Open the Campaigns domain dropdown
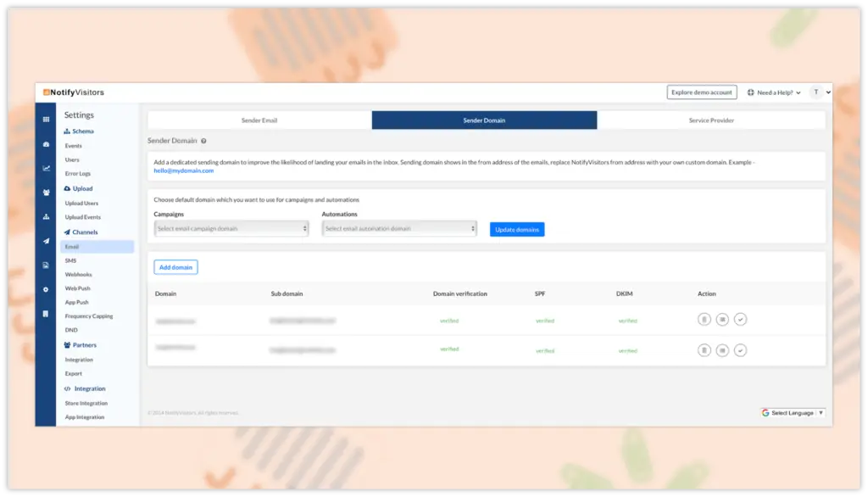 (x=231, y=229)
